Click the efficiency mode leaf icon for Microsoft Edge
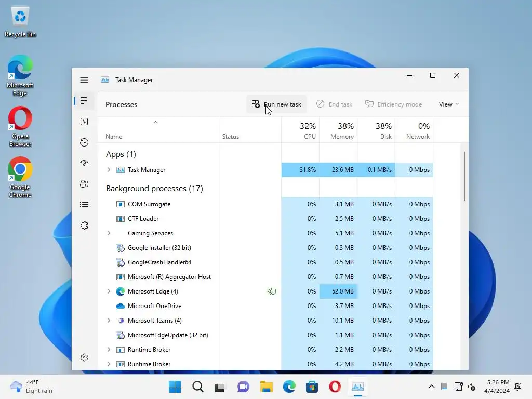Screen dimensions: 532x399 click(x=271, y=291)
